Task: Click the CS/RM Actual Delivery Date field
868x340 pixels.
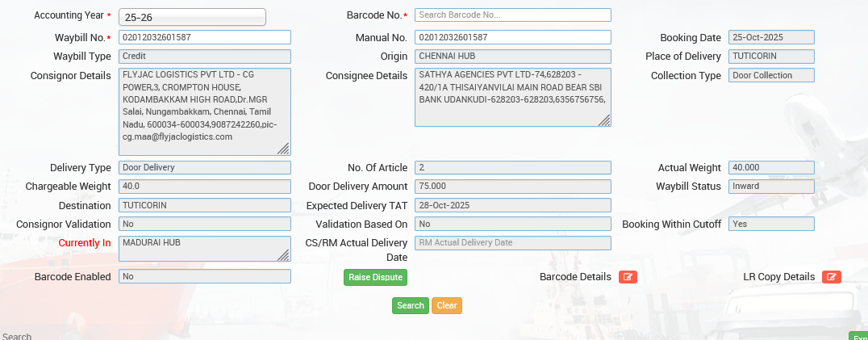Action: pyautogui.click(x=512, y=242)
